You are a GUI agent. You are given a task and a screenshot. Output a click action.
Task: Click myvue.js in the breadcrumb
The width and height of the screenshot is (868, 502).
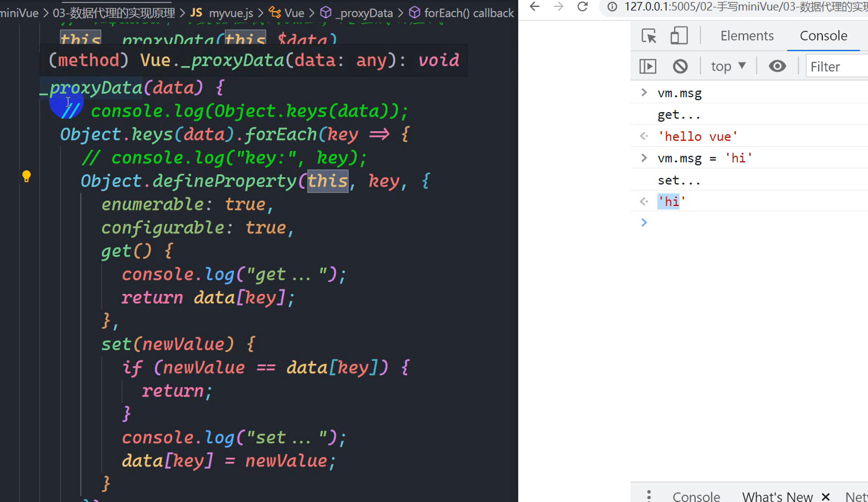(x=222, y=13)
